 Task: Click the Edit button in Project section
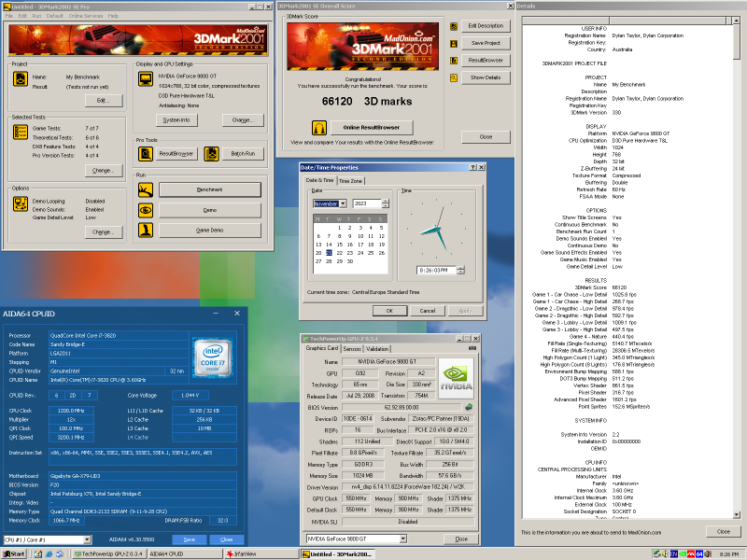104,101
